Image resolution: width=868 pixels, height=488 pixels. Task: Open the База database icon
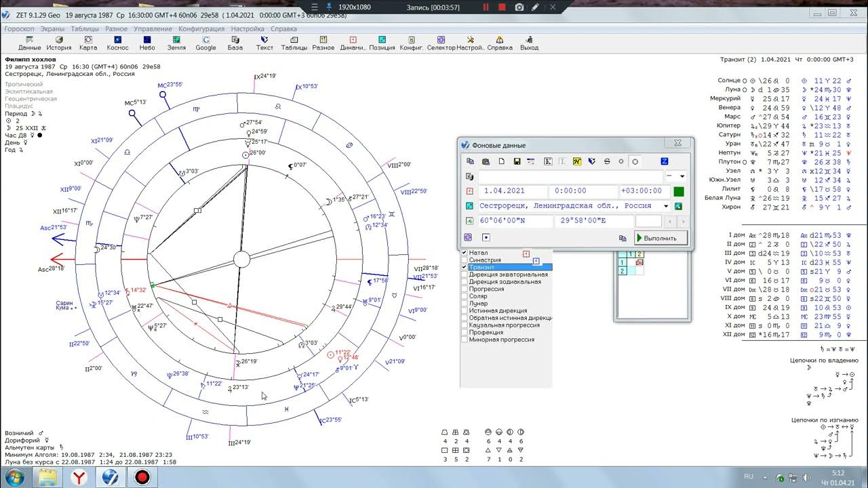coord(235,43)
